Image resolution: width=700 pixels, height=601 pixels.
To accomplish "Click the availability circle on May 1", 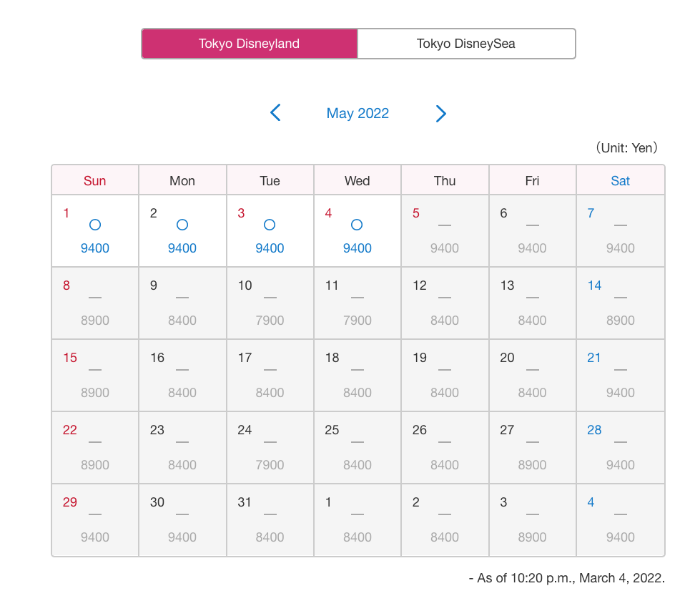I will (95, 225).
